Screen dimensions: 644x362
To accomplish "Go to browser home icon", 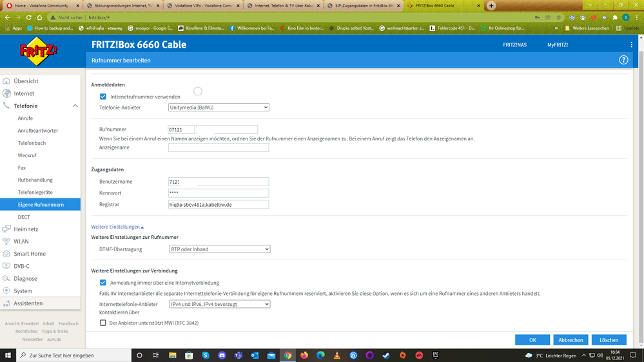I will (39, 17).
